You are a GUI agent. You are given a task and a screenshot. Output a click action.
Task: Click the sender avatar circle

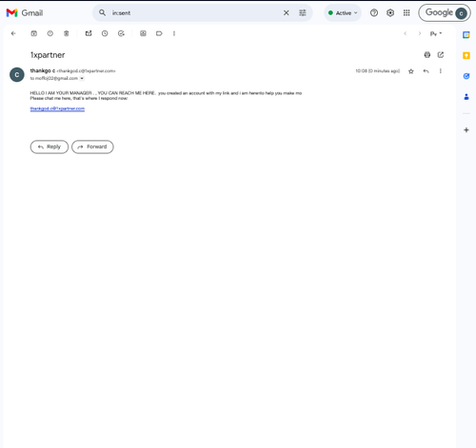pos(17,75)
